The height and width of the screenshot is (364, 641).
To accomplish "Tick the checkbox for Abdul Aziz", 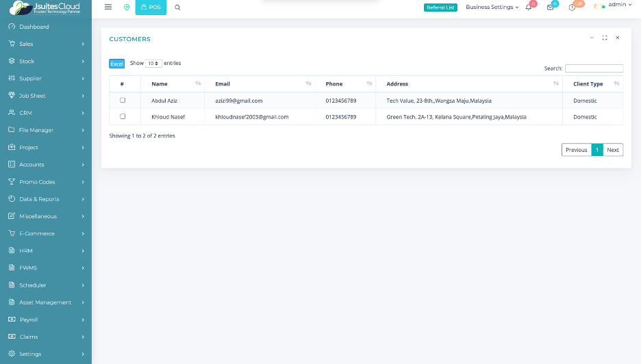I will 123,101.
